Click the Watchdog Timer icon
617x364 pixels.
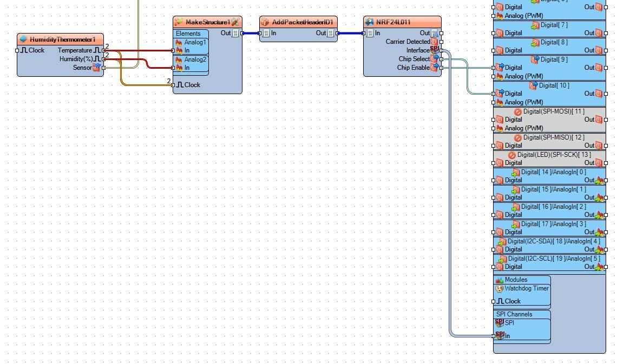[500, 289]
